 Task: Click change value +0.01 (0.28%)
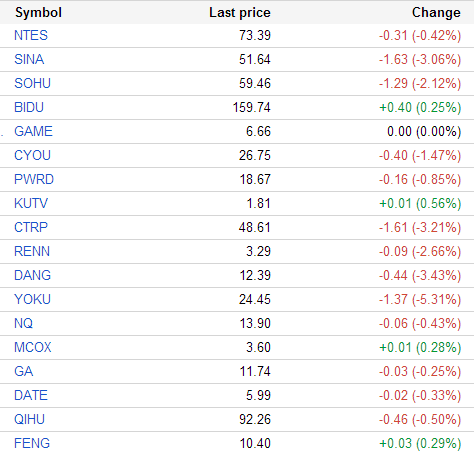coord(420,347)
